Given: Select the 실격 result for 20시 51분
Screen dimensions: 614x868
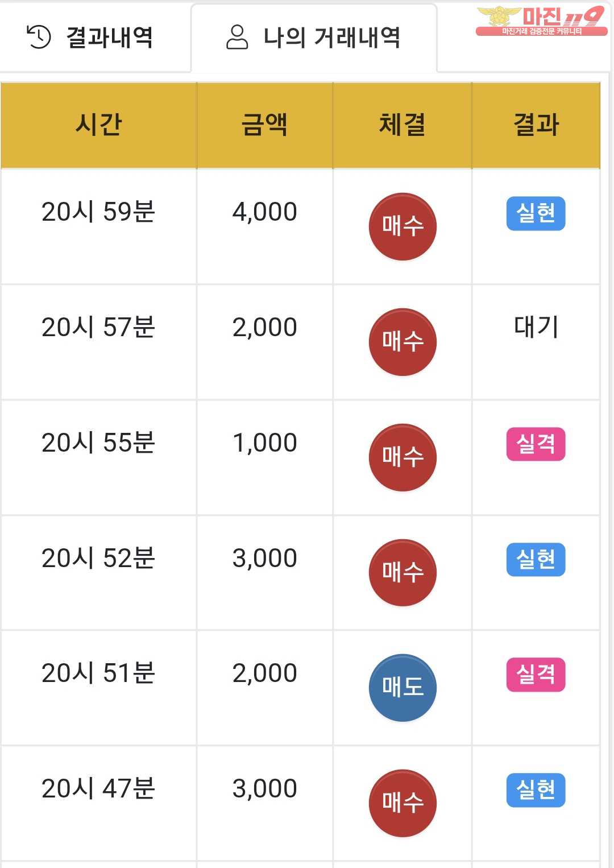Looking at the screenshot, I should (x=536, y=675).
